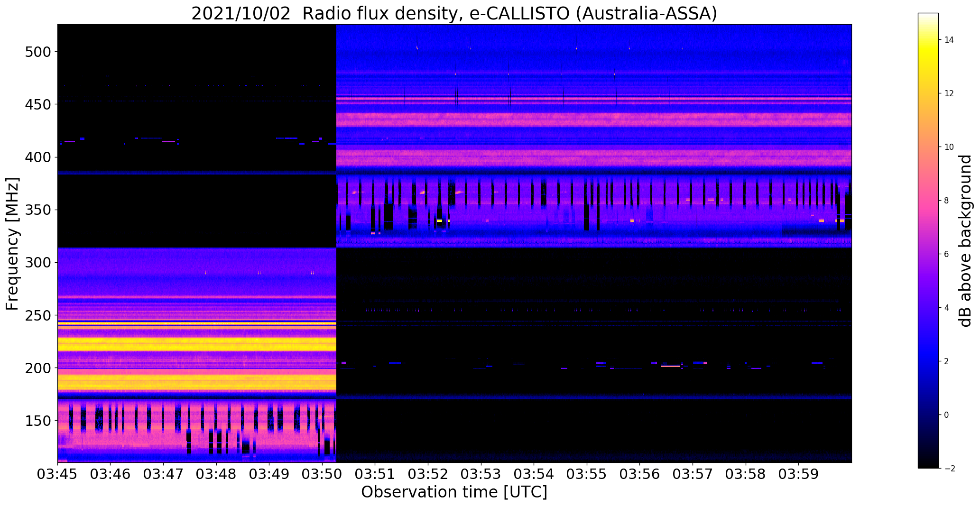This screenshot has height=506, width=980.
Task: Click the 03:59 time tick label
Action: pyautogui.click(x=799, y=474)
